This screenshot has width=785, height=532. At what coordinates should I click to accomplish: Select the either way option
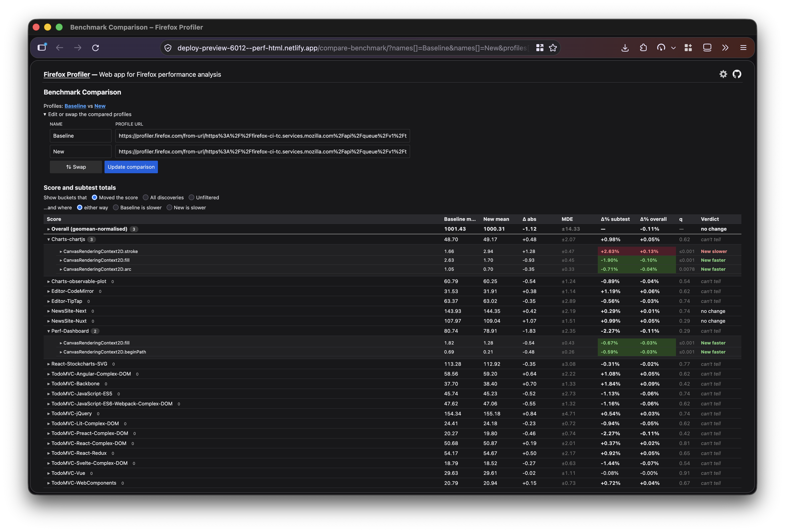[x=80, y=207]
